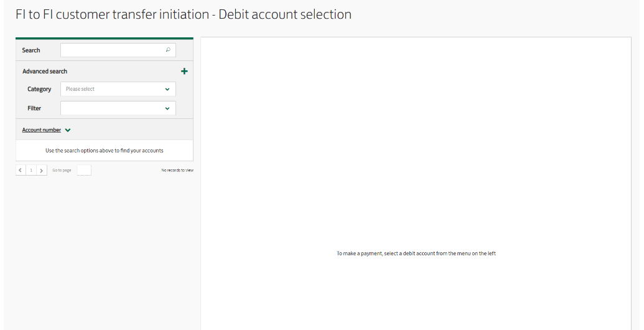Select page number 1 in the pager
Screen dimensions: 644x330
click(x=31, y=170)
